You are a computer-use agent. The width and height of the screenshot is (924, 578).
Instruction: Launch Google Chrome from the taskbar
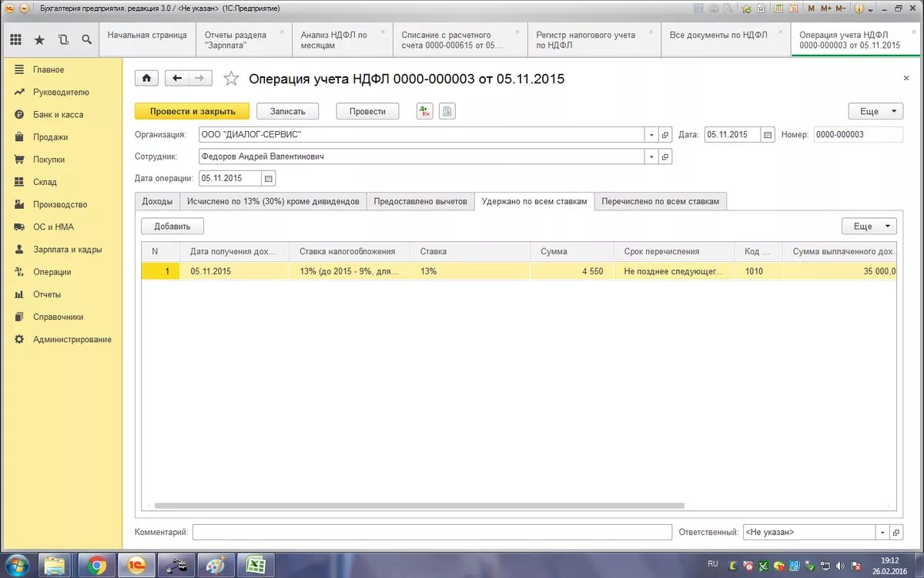(x=97, y=566)
